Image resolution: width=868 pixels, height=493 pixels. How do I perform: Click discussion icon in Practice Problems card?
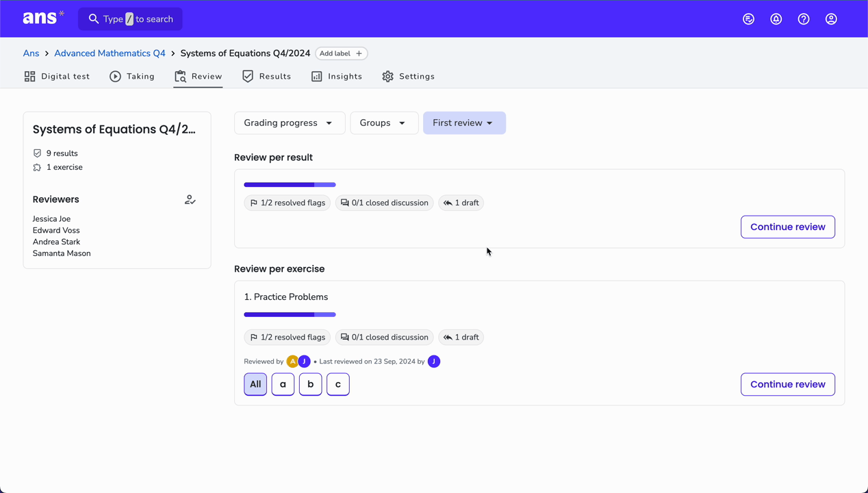pos(344,337)
